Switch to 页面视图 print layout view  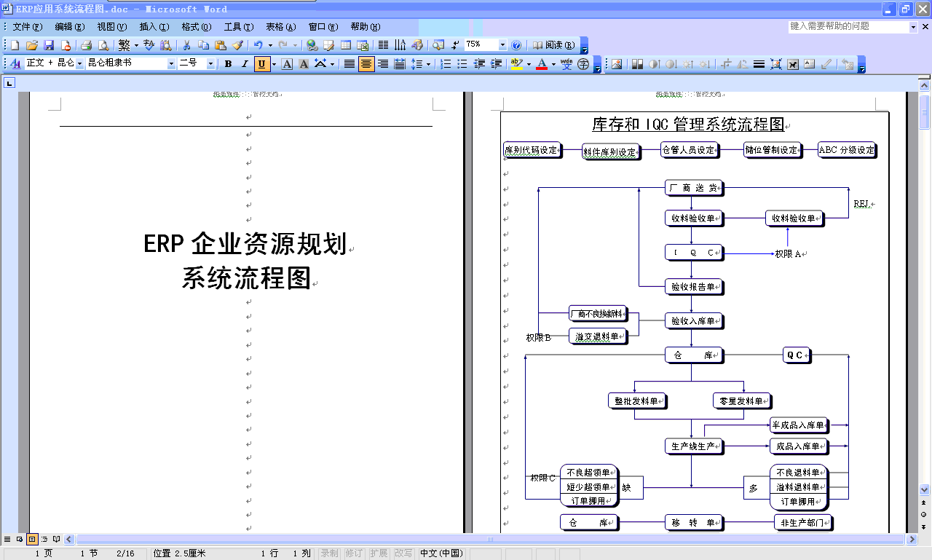[32, 540]
